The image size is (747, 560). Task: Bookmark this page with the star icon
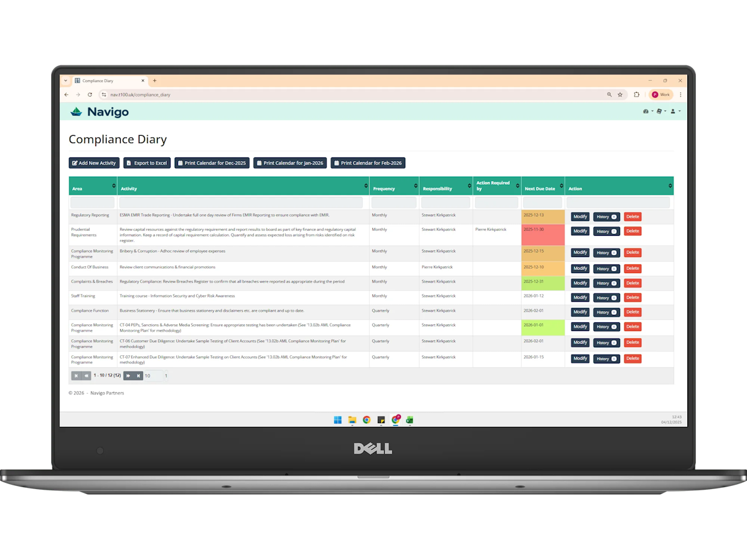coord(620,95)
